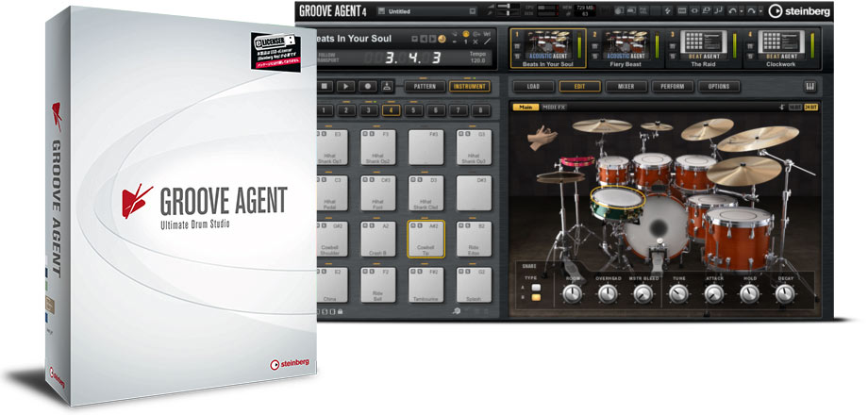Mute agent slot 2 Fiery Beast
Image resolution: width=868 pixels, height=415 pixels.
(x=595, y=48)
